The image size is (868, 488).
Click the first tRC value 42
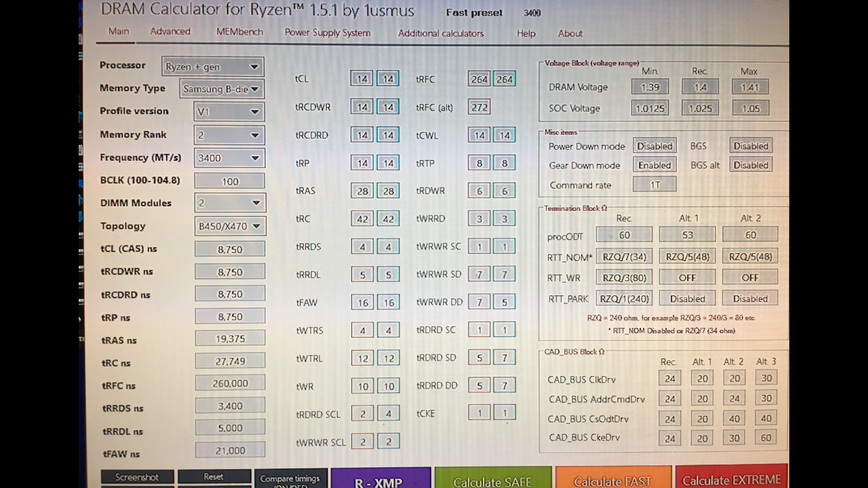pos(362,219)
